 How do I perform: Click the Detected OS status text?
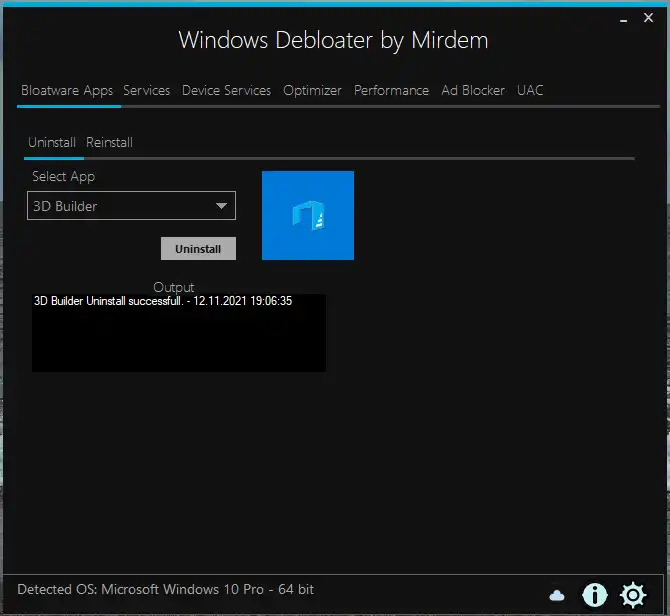click(x=165, y=590)
